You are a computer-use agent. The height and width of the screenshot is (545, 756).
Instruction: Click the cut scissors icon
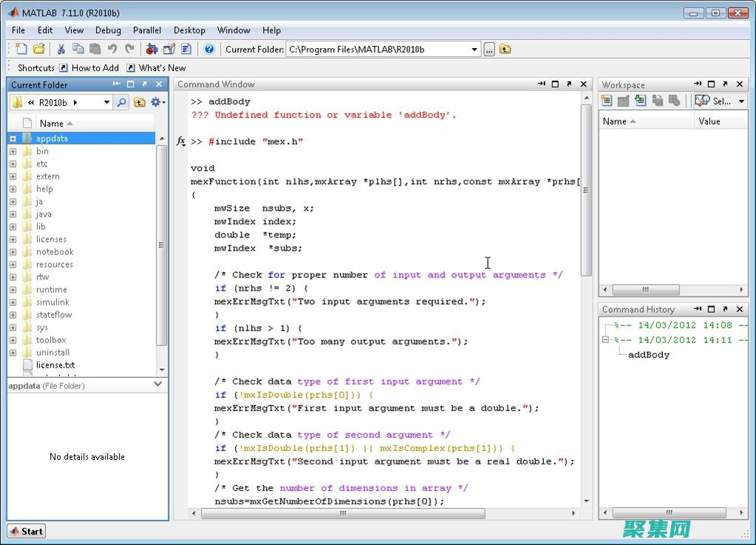61,50
